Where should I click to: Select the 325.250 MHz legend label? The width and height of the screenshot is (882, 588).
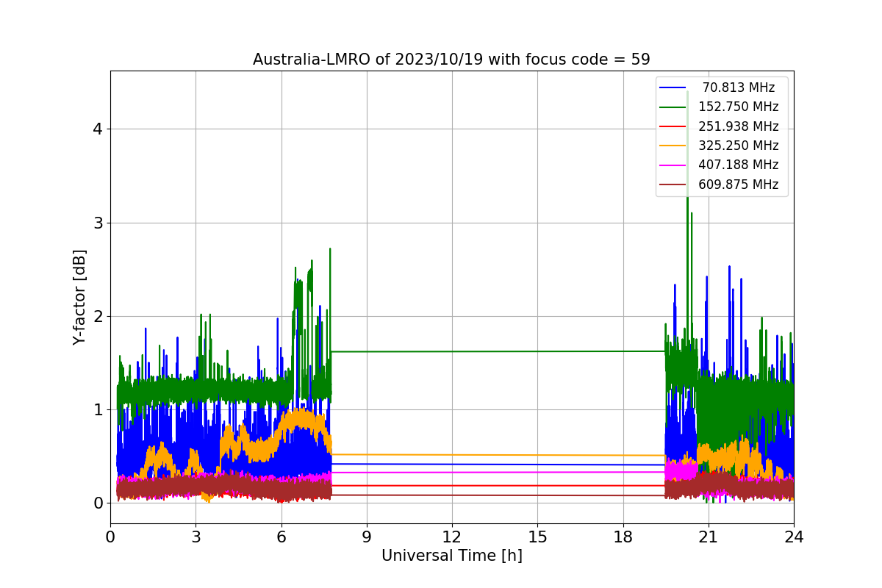point(739,146)
